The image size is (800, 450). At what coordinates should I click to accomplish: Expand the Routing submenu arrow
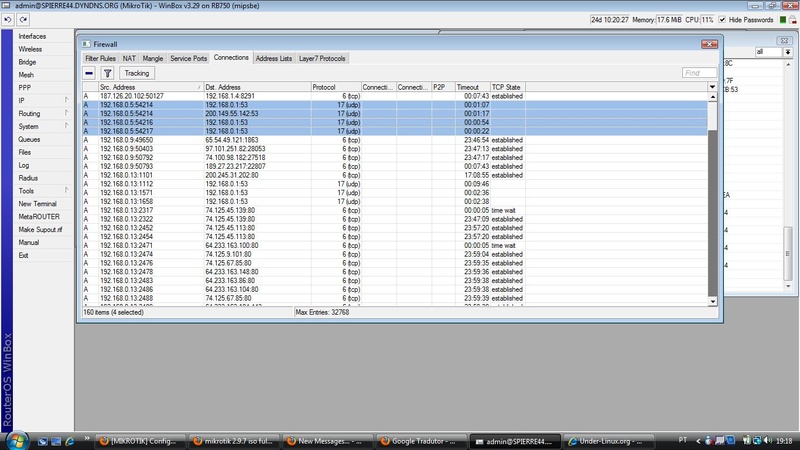click(66, 113)
